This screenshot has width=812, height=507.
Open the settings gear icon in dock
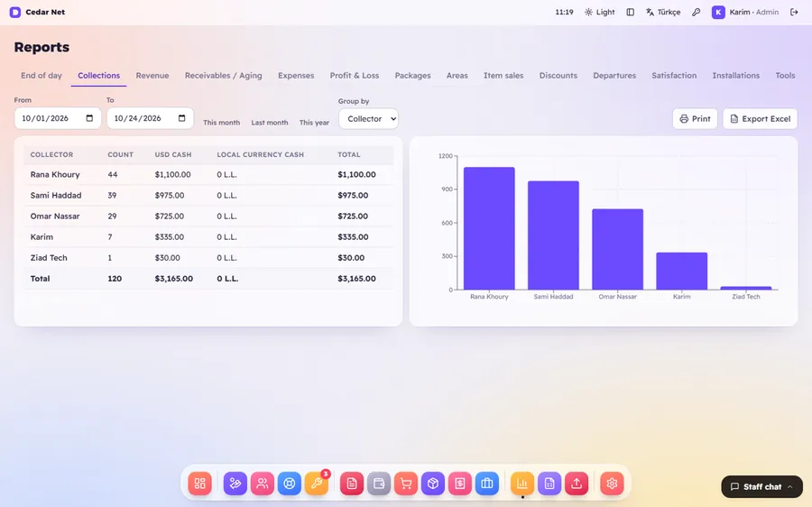point(612,484)
